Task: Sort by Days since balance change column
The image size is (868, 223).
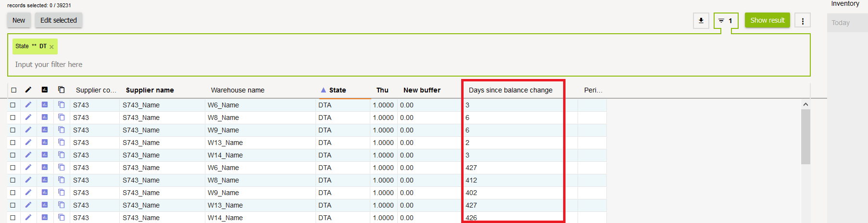Action: coord(510,90)
